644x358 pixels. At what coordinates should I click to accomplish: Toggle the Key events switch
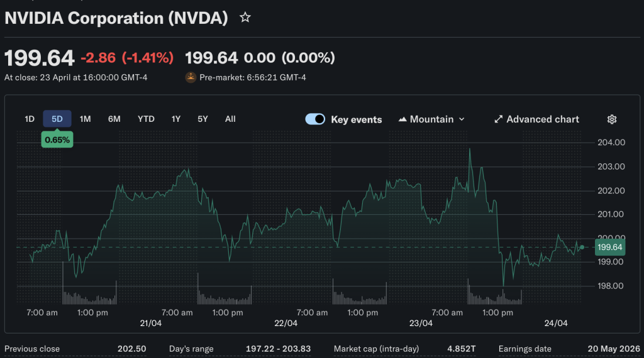(315, 119)
